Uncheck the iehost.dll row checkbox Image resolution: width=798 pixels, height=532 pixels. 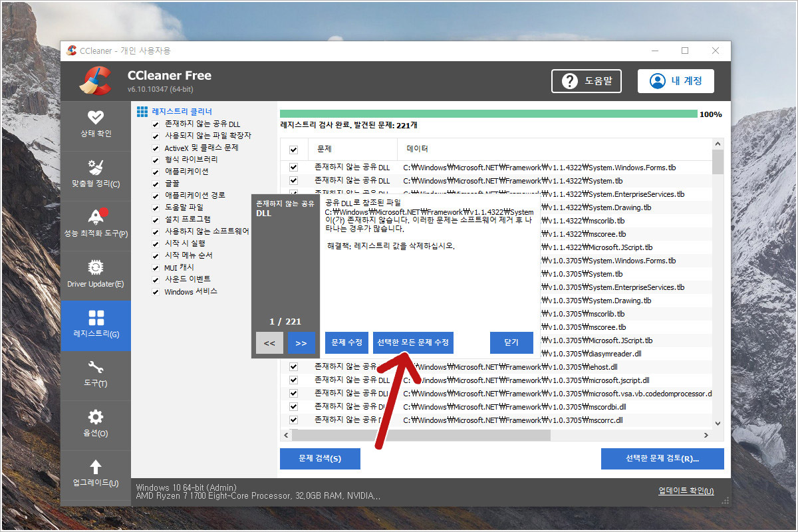coord(293,366)
